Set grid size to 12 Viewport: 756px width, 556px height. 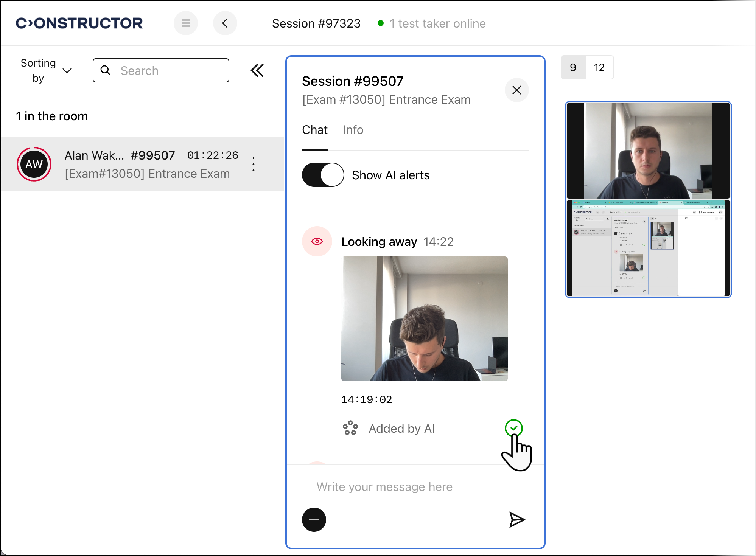[x=599, y=67]
